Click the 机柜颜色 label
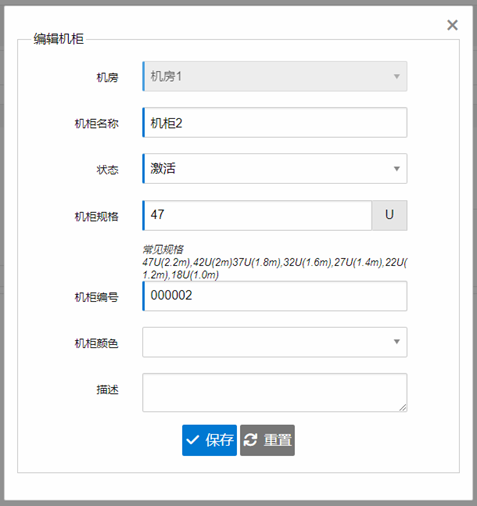This screenshot has height=506, width=477. (x=96, y=343)
